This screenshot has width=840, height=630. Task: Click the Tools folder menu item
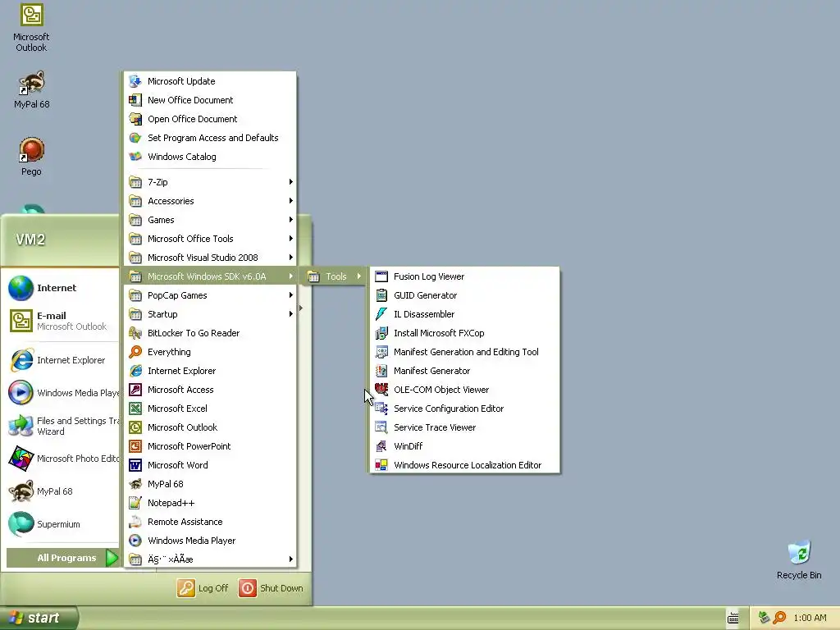(x=333, y=276)
